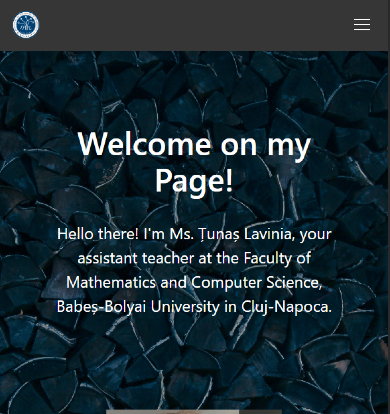Click the "Welcome on my" heading line
Image resolution: width=390 pixels, height=414 pixels.
[x=194, y=144]
